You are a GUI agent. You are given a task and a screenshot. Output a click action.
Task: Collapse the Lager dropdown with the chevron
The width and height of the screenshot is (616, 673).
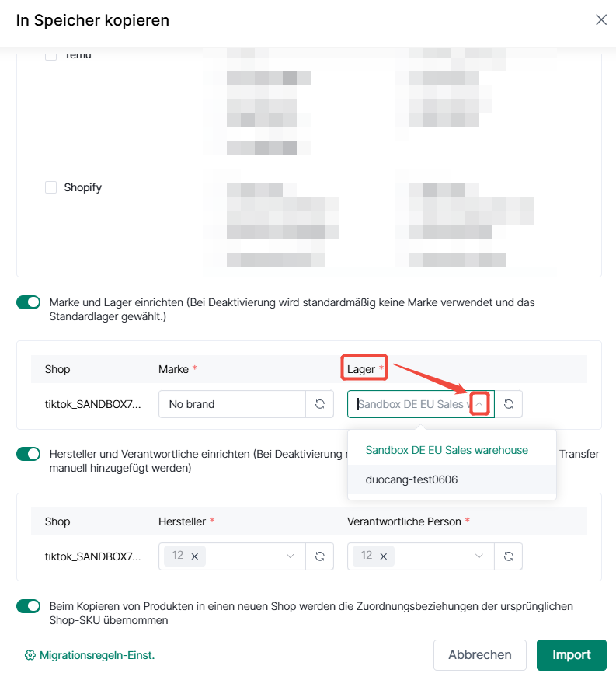click(479, 404)
